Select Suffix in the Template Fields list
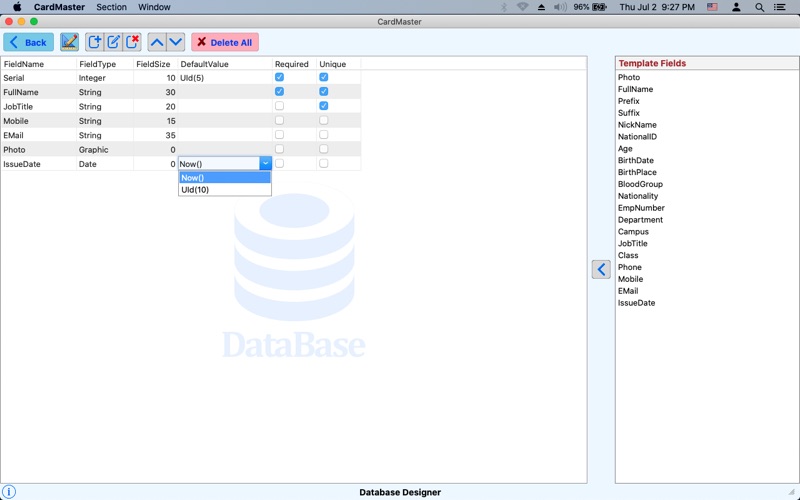This screenshot has width=800, height=500. pos(629,113)
